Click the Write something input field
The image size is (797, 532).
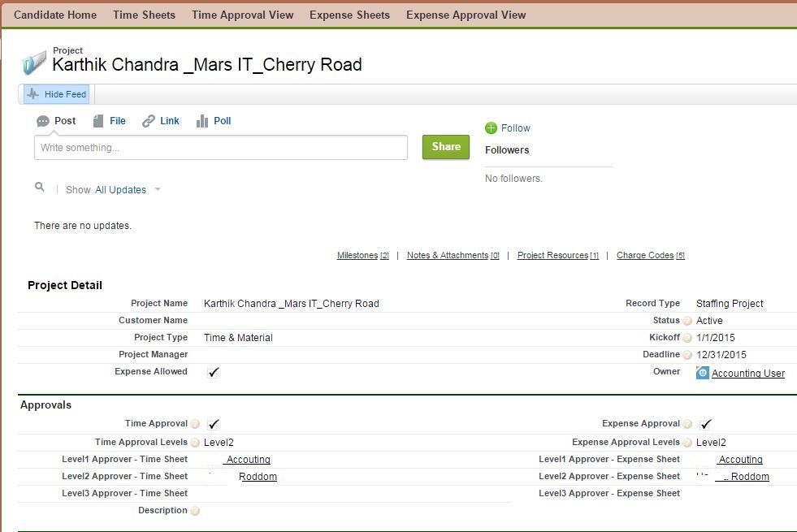(219, 147)
